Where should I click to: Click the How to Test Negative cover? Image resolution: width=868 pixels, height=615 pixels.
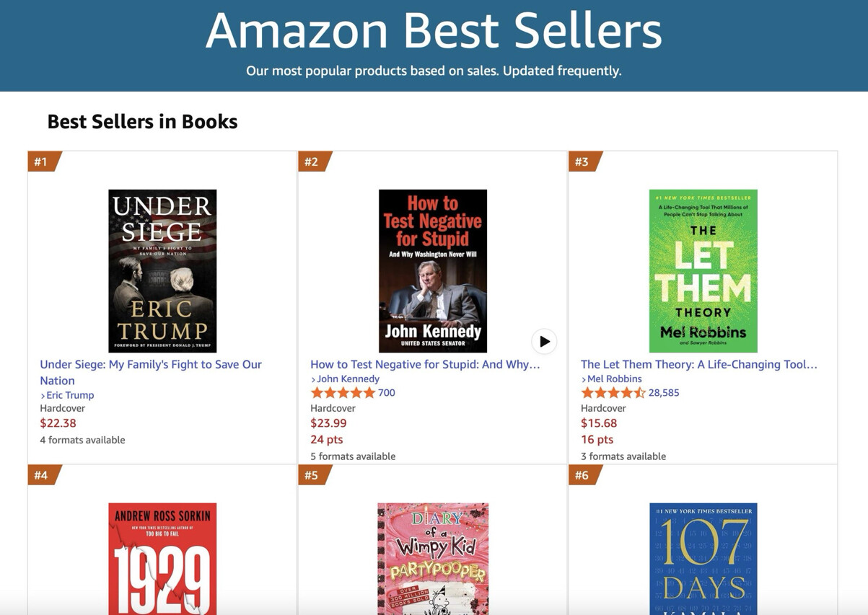pyautogui.click(x=432, y=271)
